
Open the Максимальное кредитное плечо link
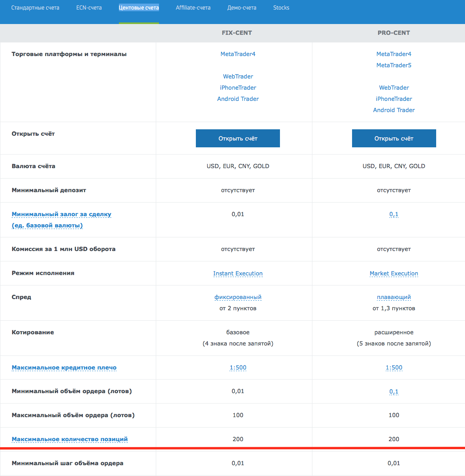pyautogui.click(x=64, y=368)
